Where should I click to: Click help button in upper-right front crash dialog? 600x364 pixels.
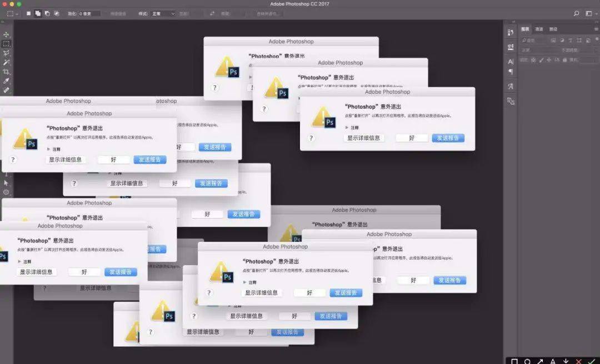pos(311,138)
